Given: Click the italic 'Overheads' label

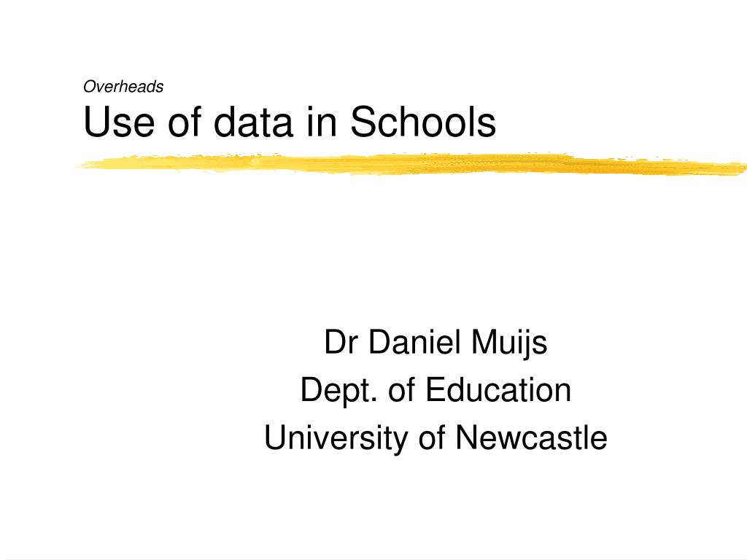Looking at the screenshot, I should 123,87.
